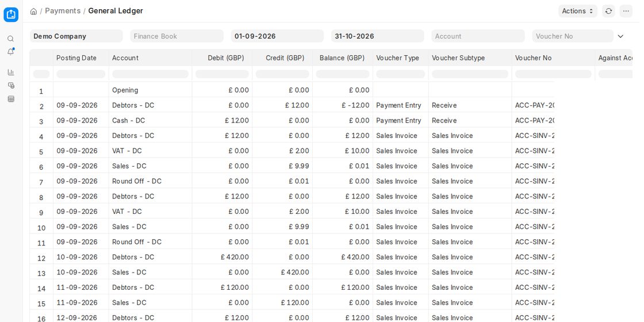This screenshot has height=322, width=644.
Task: Go to home via breadcrumb house icon
Action: [34, 11]
